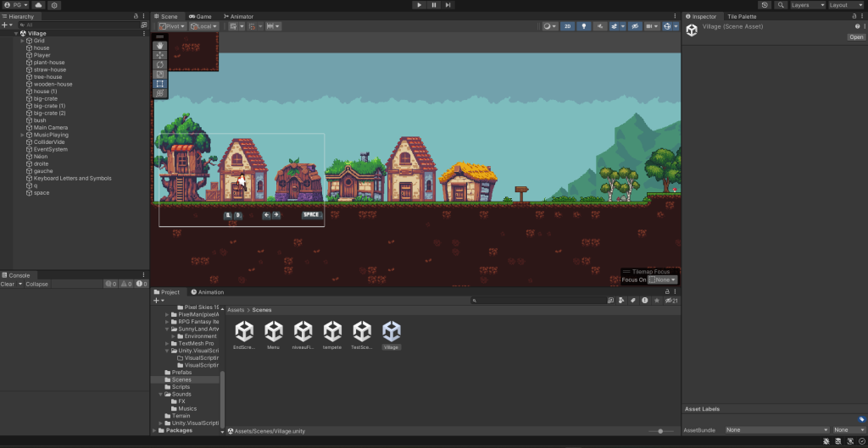Click the asset label tag icon in Inspector

point(861,419)
